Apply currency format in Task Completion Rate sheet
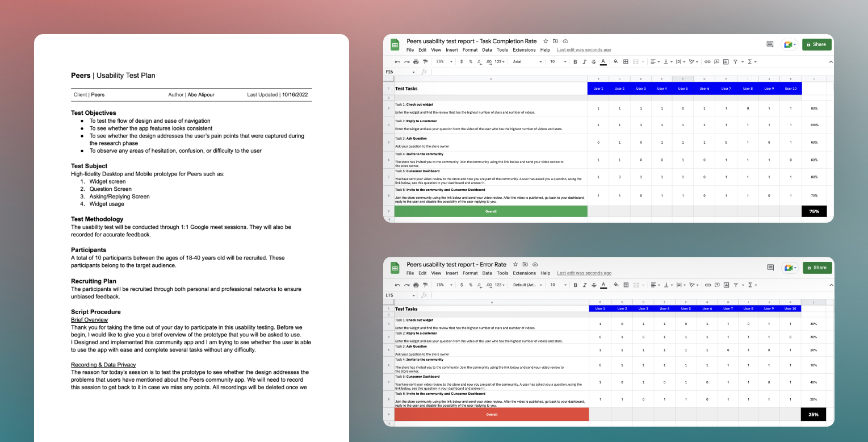Screen dimensions: 868x442 click(462, 61)
